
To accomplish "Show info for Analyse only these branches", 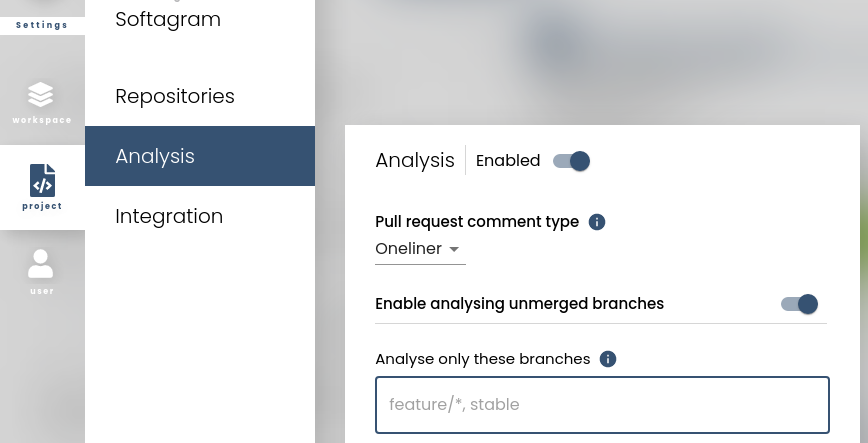I will click(x=608, y=359).
